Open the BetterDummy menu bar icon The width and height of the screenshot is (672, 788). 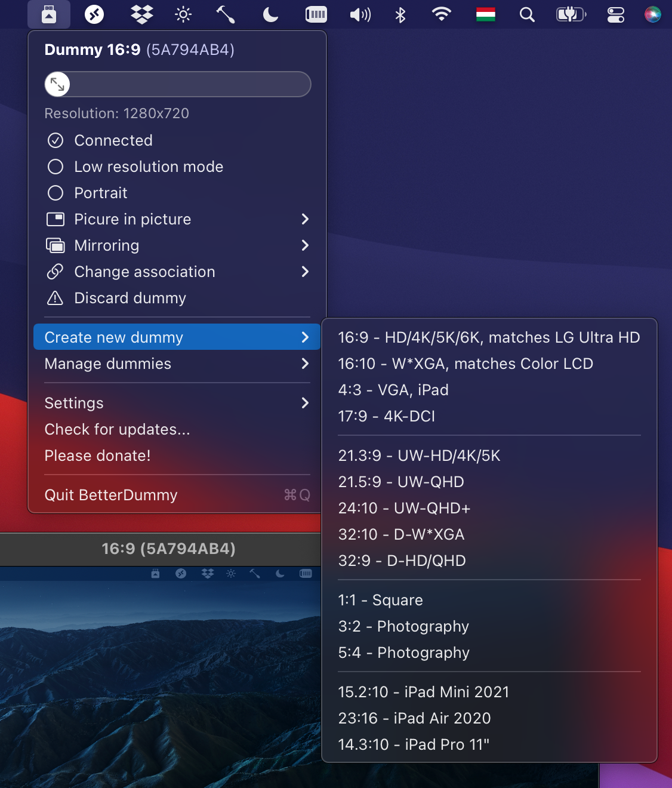click(49, 14)
